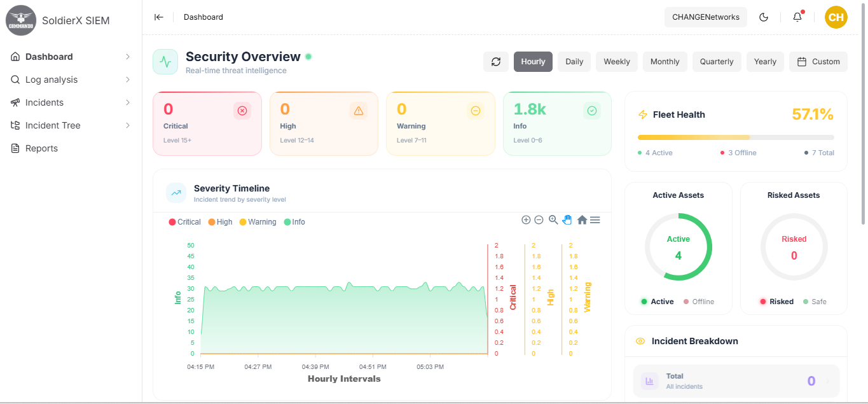Click the Custom calendar icon

pyautogui.click(x=802, y=62)
